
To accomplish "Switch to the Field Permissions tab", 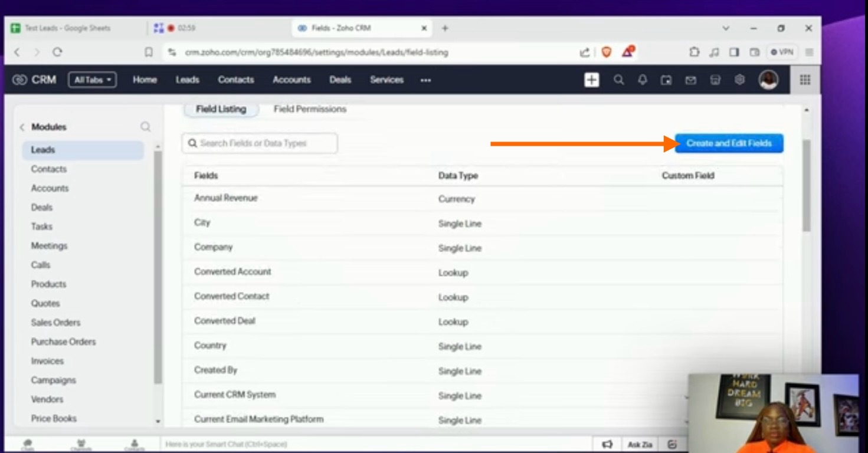I will point(310,109).
